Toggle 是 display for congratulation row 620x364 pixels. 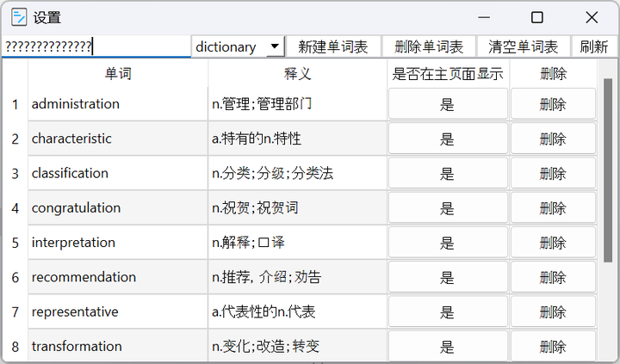(447, 207)
